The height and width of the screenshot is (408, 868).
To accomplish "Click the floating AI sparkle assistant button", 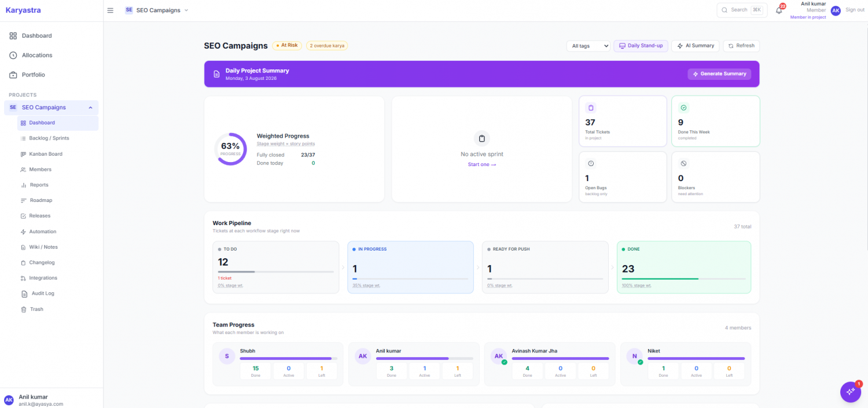I will pyautogui.click(x=850, y=392).
